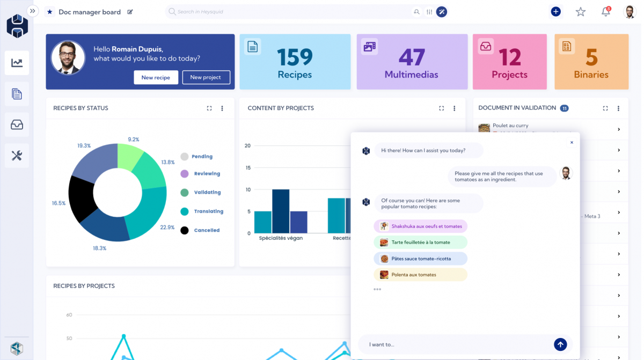Toggle Cancelled in the Recipes by Status legend

click(x=203, y=230)
